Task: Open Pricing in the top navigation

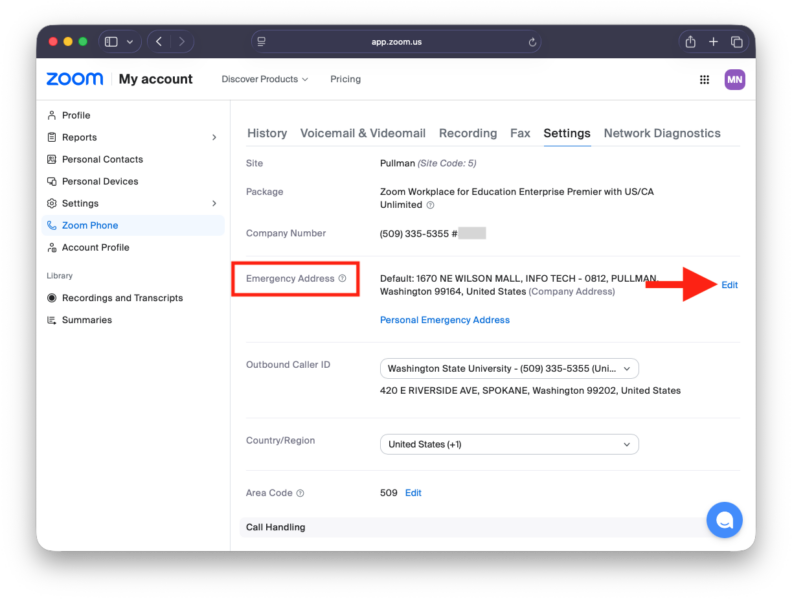Action: click(345, 79)
